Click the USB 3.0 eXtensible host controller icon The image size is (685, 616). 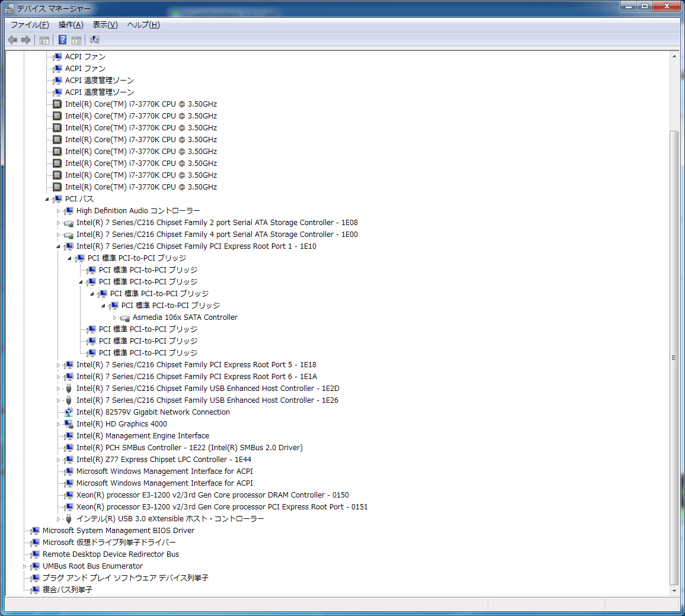coord(69,519)
